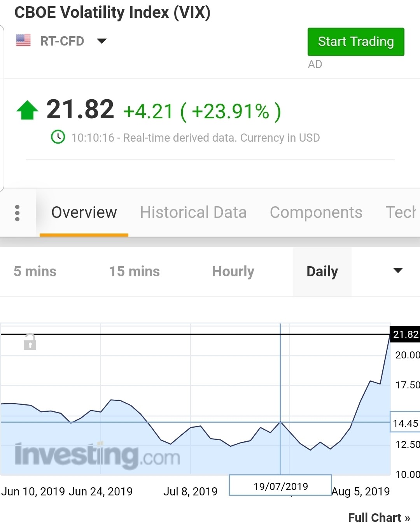Click the green up arrow icon
420x532 pixels.
[27, 110]
